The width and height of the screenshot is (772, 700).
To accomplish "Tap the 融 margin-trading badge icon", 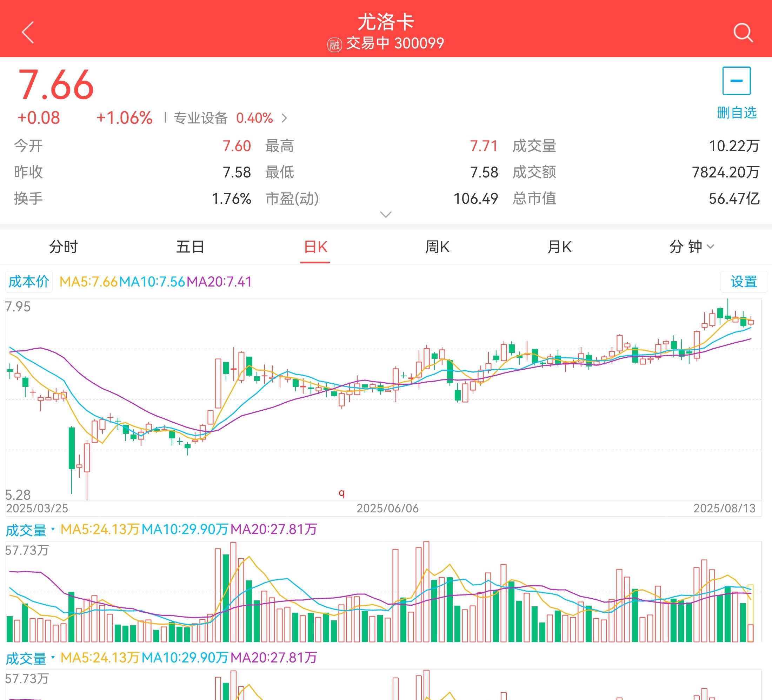I will pos(334,45).
